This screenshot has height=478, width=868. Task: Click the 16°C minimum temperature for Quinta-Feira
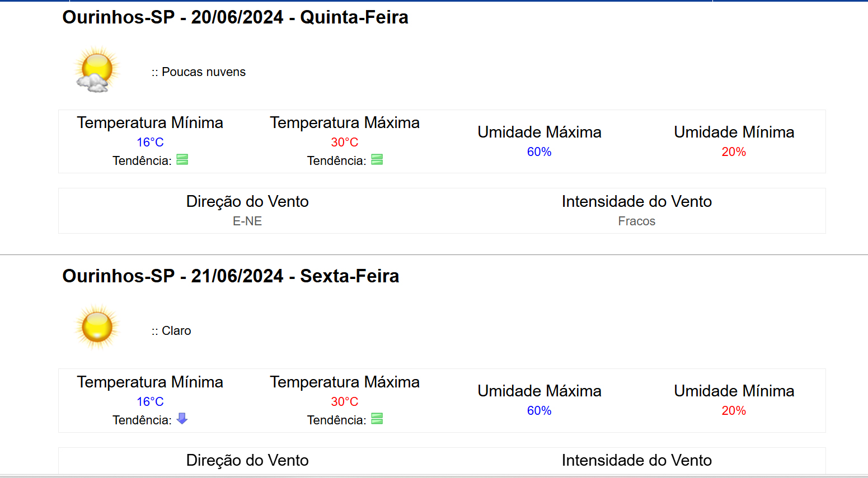tap(150, 143)
